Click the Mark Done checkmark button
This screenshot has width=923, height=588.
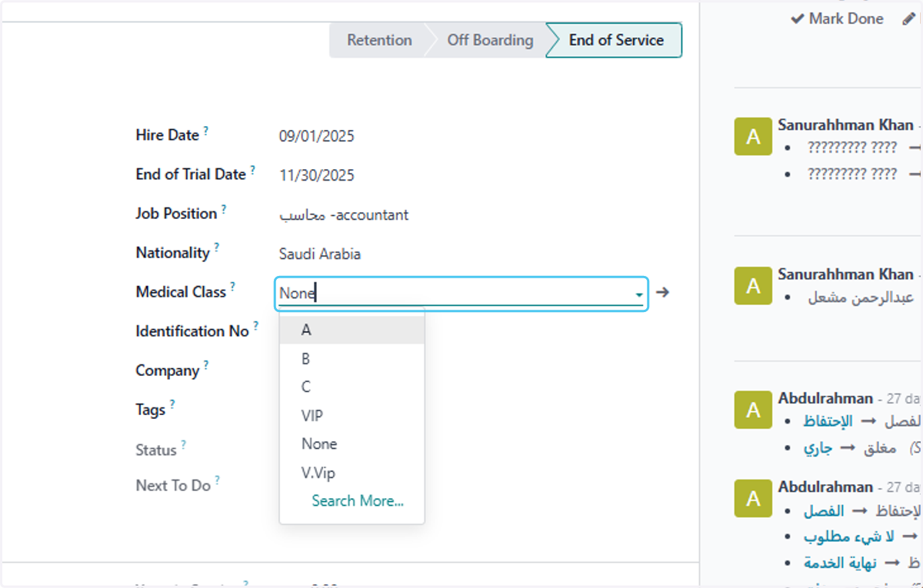(x=838, y=18)
